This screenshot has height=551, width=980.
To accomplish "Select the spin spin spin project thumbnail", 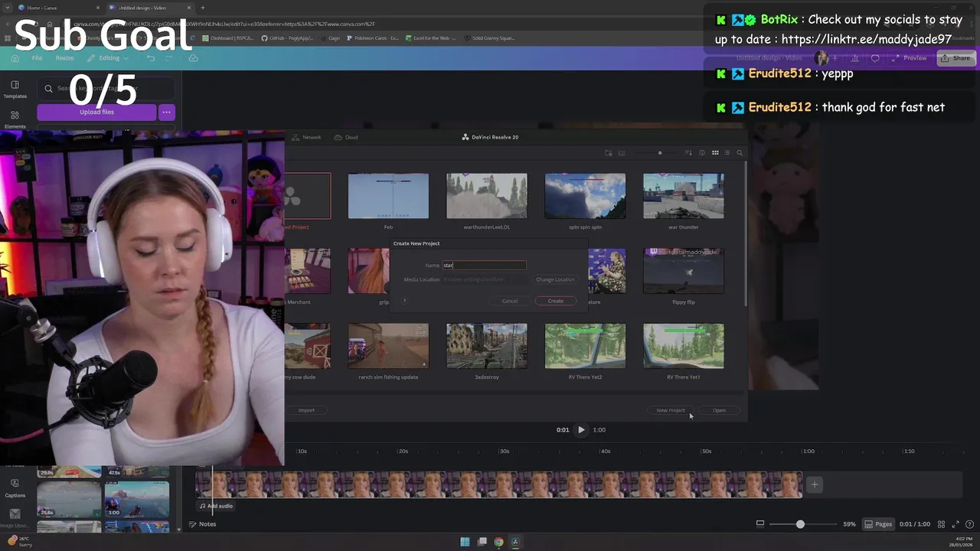I will click(585, 196).
